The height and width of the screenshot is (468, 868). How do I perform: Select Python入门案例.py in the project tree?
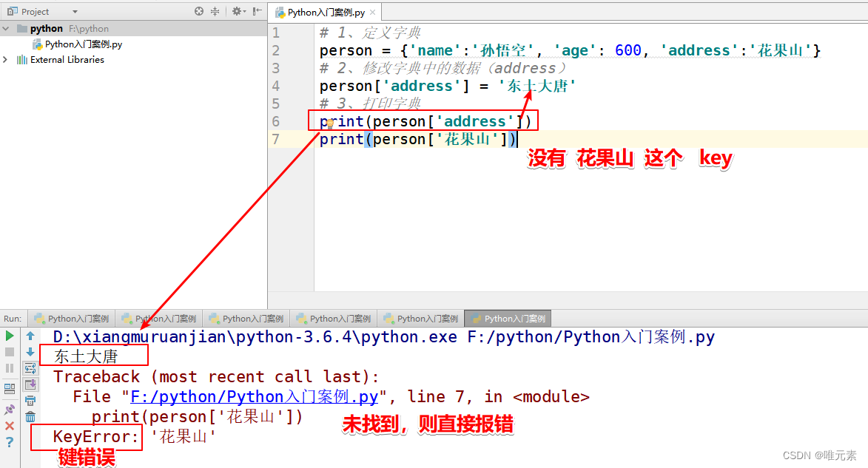pos(84,44)
